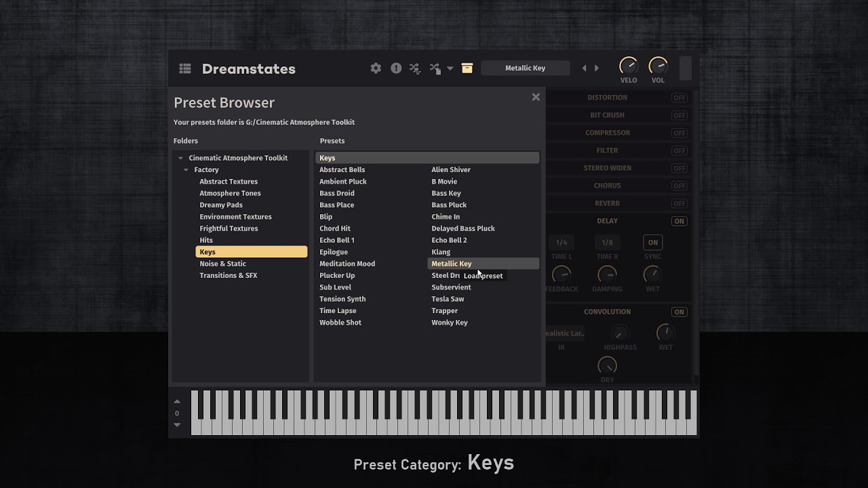Disable the Convolution effect
This screenshot has width=868, height=488.
coord(679,312)
